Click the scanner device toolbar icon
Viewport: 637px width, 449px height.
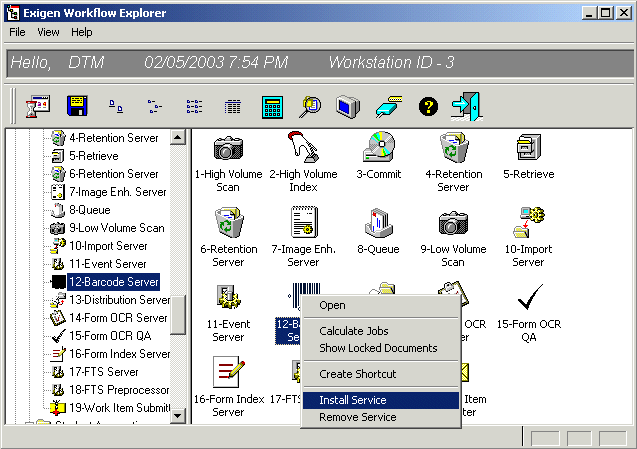click(389, 107)
